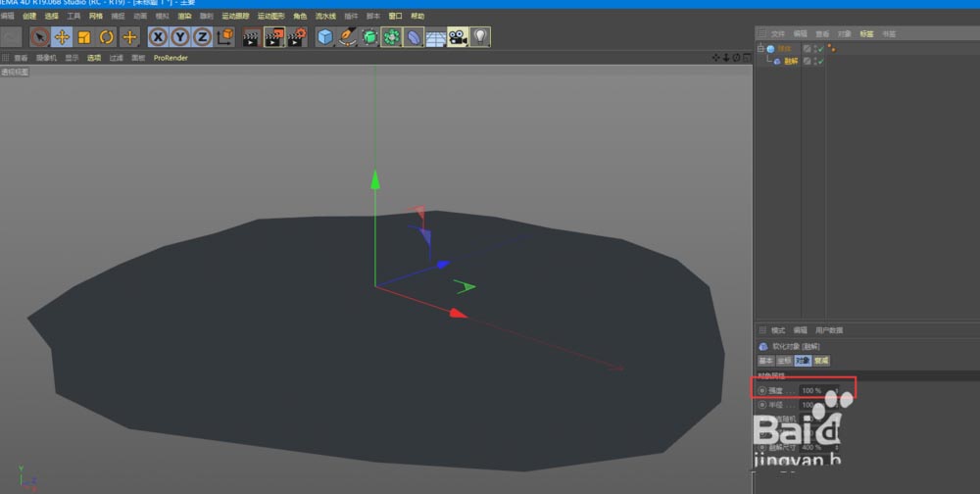Image resolution: width=980 pixels, height=494 pixels.
Task: Toggle the 强度 animation radio dot
Action: [x=762, y=390]
